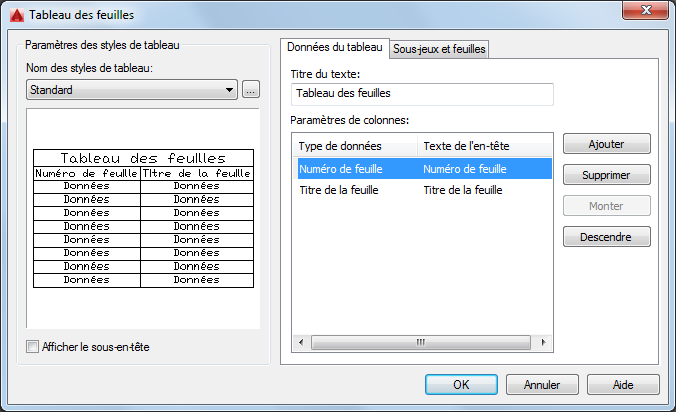
Task: Open the Standard table style dropdown
Action: click(x=131, y=90)
